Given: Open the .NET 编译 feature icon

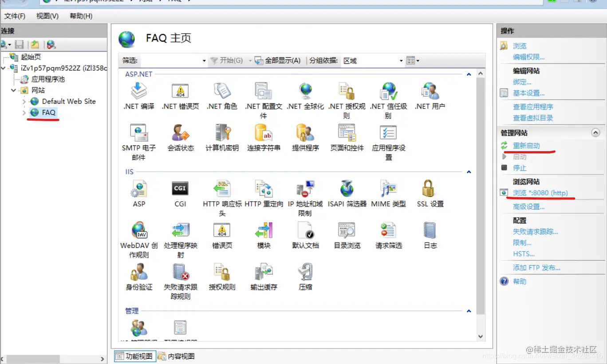Looking at the screenshot, I should (139, 91).
